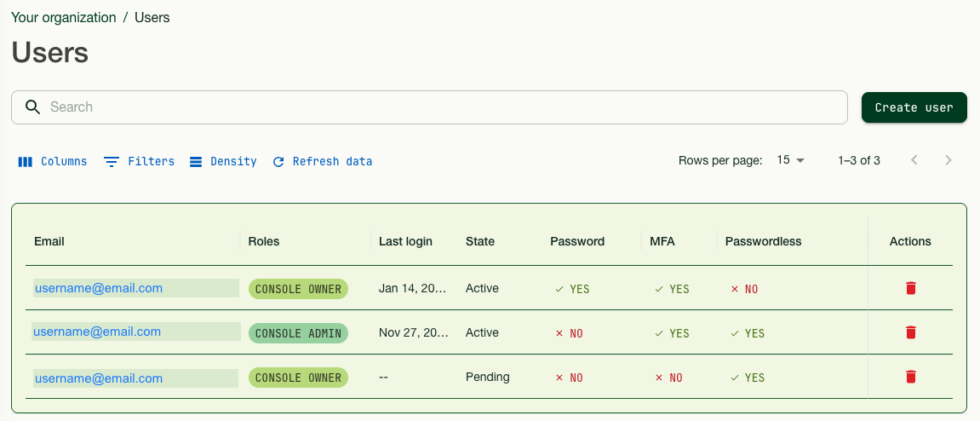The image size is (980, 421).
Task: Delete the first Console Owner user
Action: (x=910, y=288)
